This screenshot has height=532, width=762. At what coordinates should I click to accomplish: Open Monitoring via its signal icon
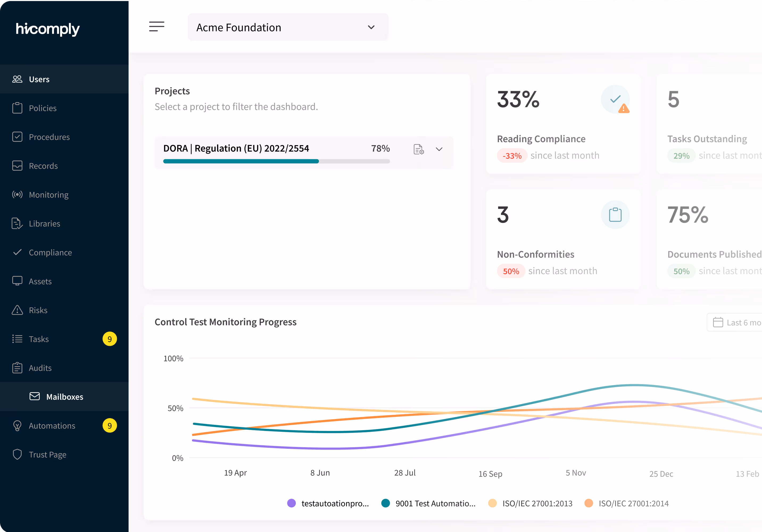point(18,194)
